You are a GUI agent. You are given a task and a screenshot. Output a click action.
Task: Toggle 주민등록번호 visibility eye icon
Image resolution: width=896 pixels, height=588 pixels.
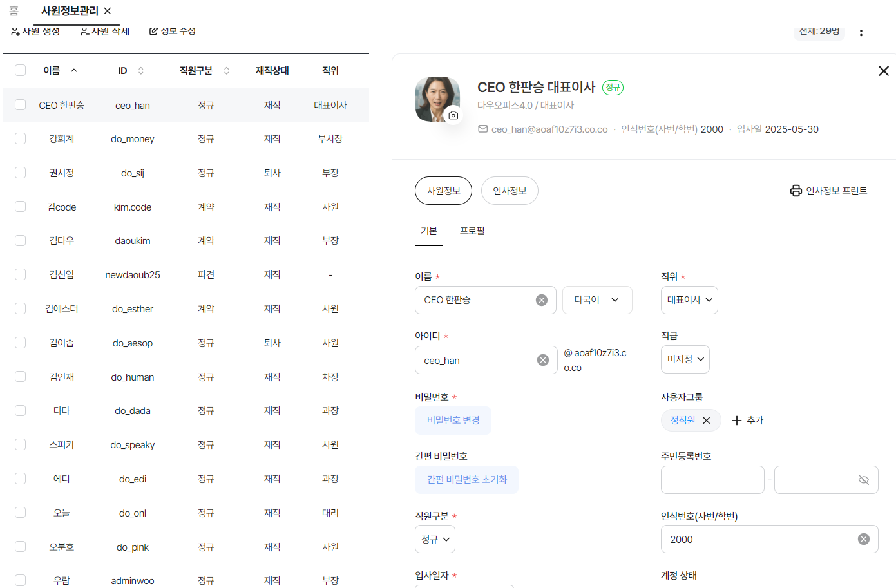[864, 480]
